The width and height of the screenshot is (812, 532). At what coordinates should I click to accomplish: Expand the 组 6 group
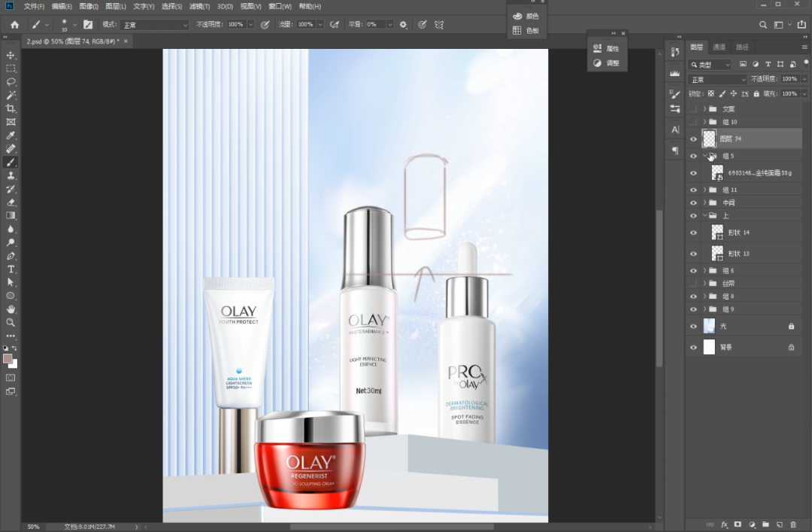(x=704, y=271)
